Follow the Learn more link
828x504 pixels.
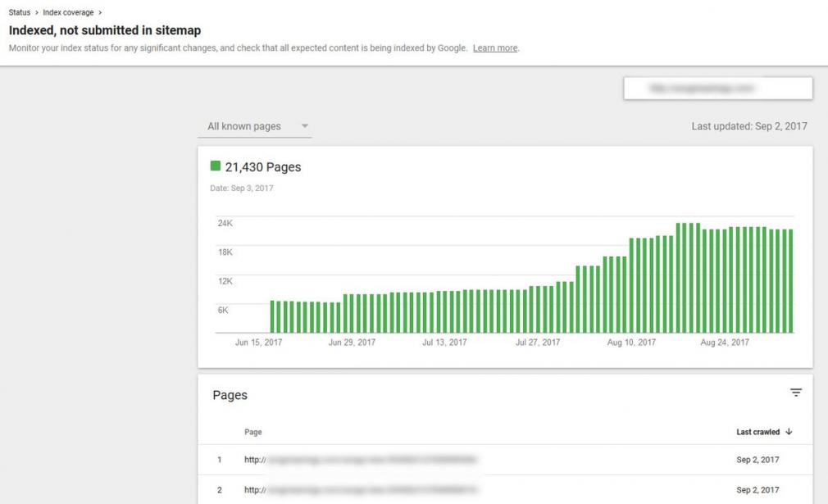pyautogui.click(x=495, y=48)
